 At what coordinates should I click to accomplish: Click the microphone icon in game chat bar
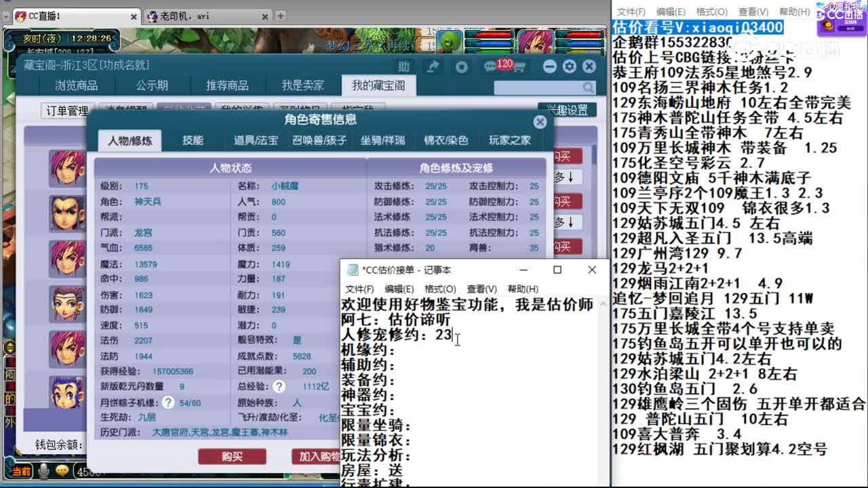tap(44, 471)
